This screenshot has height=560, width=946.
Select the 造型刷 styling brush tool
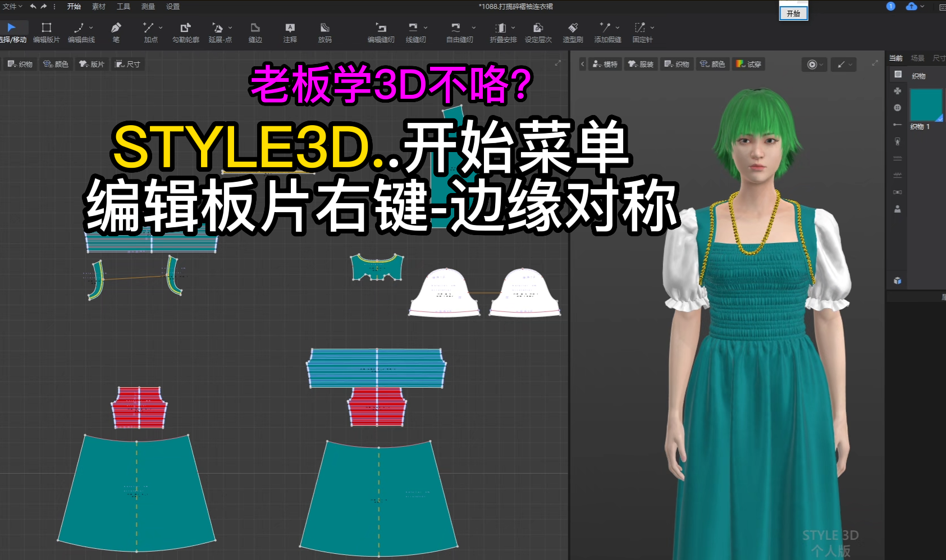tap(573, 32)
